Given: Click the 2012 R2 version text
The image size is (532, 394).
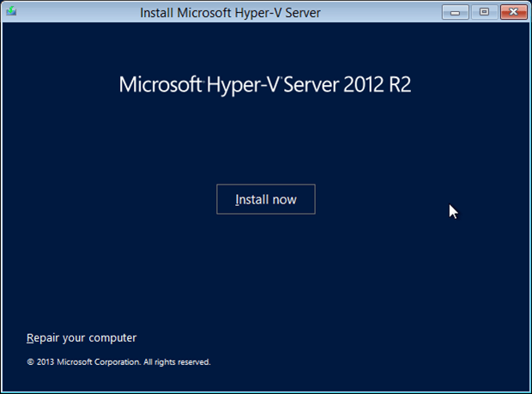Looking at the screenshot, I should coord(384,85).
